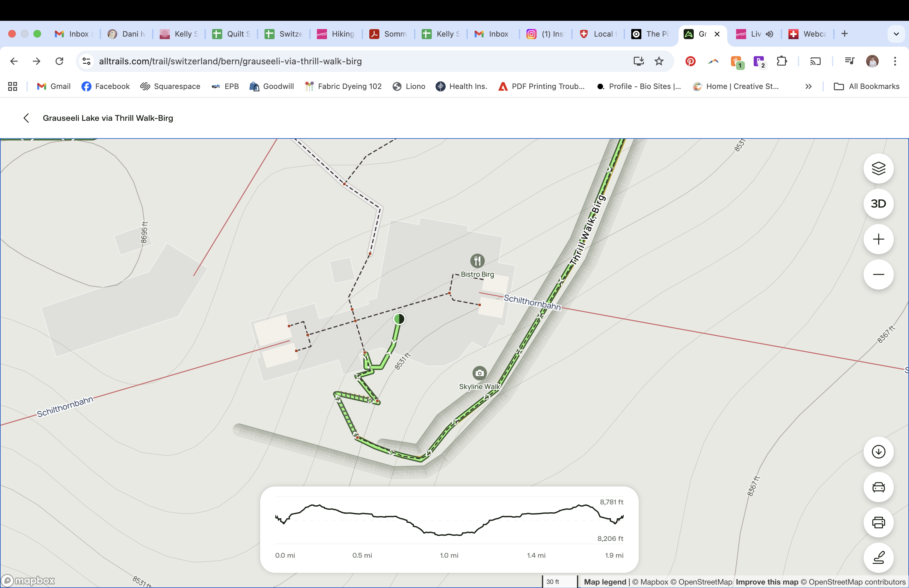909x588 pixels.
Task: Go back using the trail title chevron
Action: (26, 118)
